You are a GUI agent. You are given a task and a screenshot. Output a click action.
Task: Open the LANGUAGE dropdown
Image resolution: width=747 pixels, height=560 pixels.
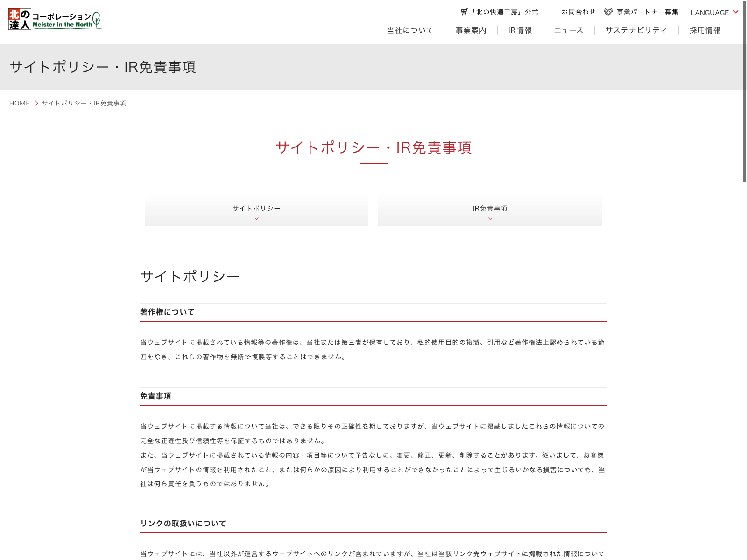714,13
